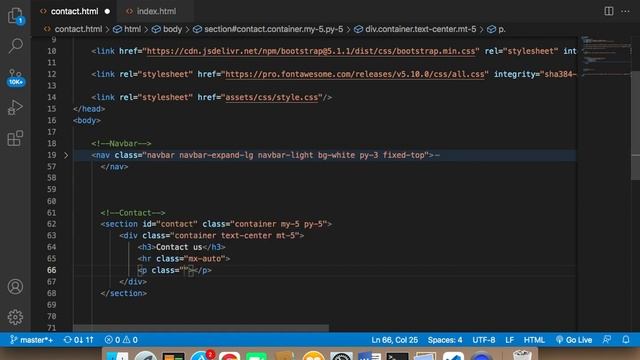Image resolution: width=640 pixels, height=360 pixels.
Task: Click the unsaved dot on contact.html tab
Action: coord(107,11)
